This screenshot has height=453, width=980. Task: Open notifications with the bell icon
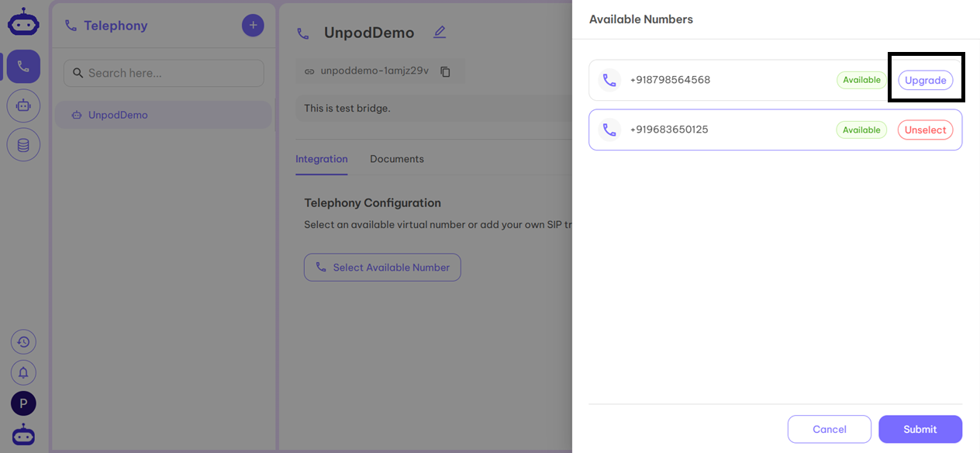pos(23,372)
